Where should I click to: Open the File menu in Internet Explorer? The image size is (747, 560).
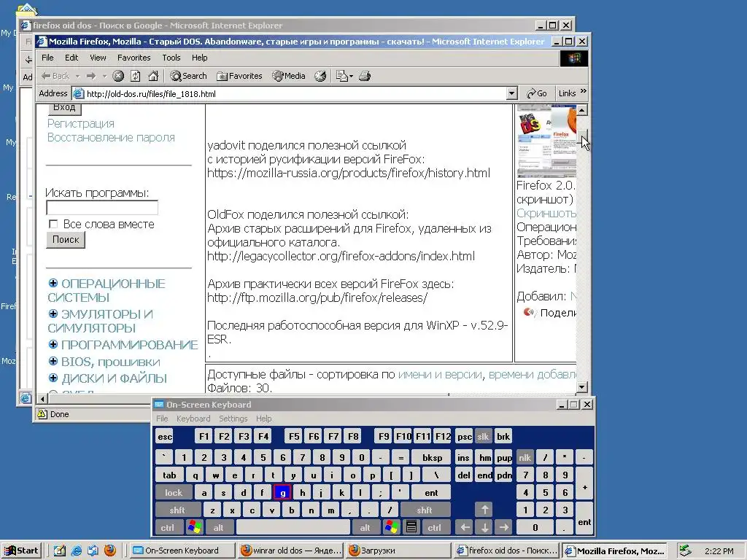click(x=47, y=58)
